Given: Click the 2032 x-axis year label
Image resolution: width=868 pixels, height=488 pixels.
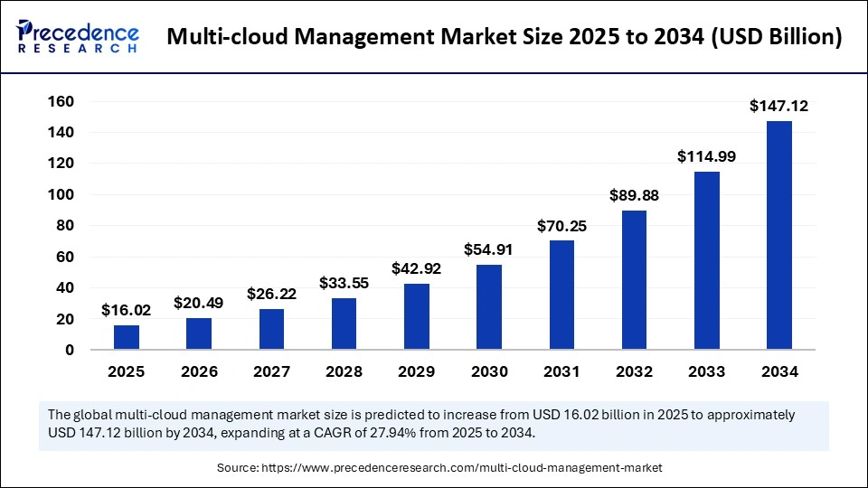Looking at the screenshot, I should coord(635,371).
